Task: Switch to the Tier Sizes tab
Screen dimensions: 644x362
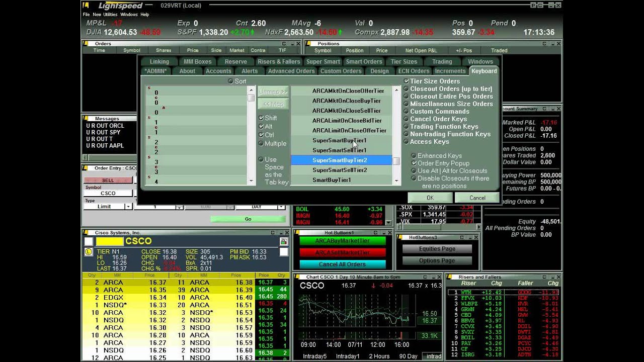Action: point(404,61)
